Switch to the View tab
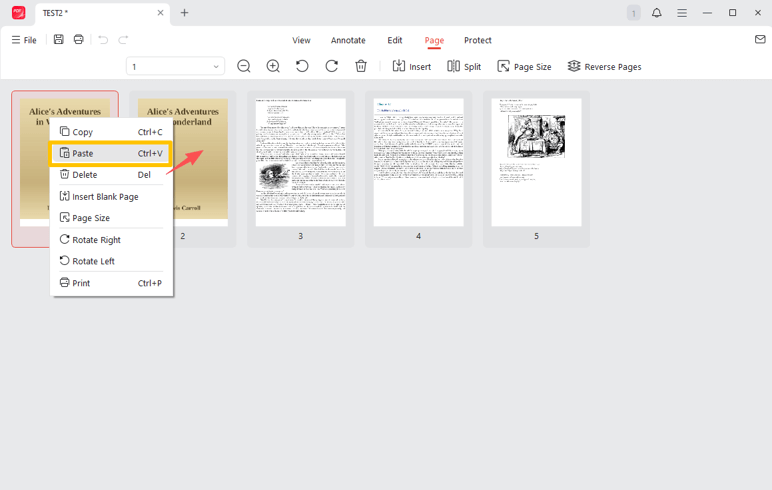772x490 pixels. 301,40
